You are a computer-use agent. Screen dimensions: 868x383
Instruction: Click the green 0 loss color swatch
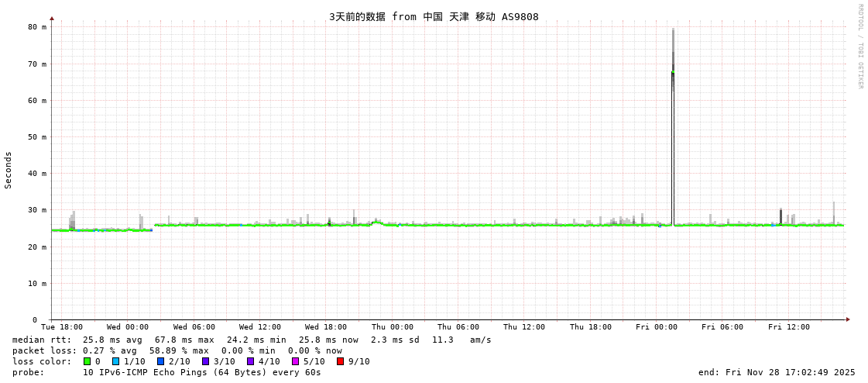(87, 361)
